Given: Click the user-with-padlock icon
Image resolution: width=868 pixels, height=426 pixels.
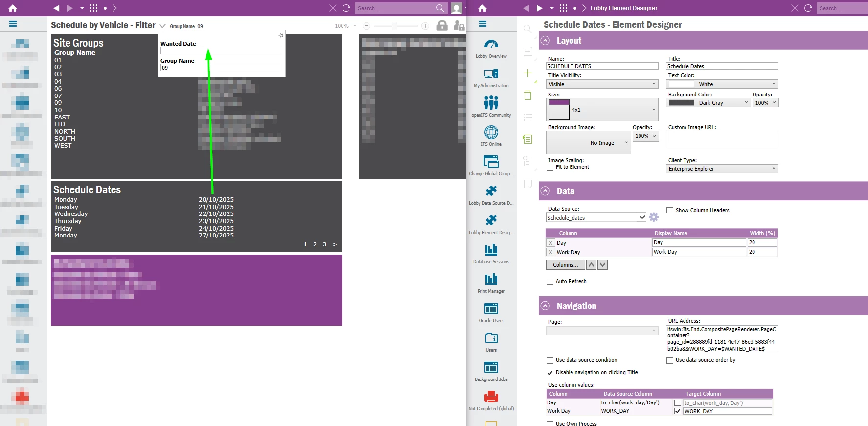Looking at the screenshot, I should click(x=458, y=25).
